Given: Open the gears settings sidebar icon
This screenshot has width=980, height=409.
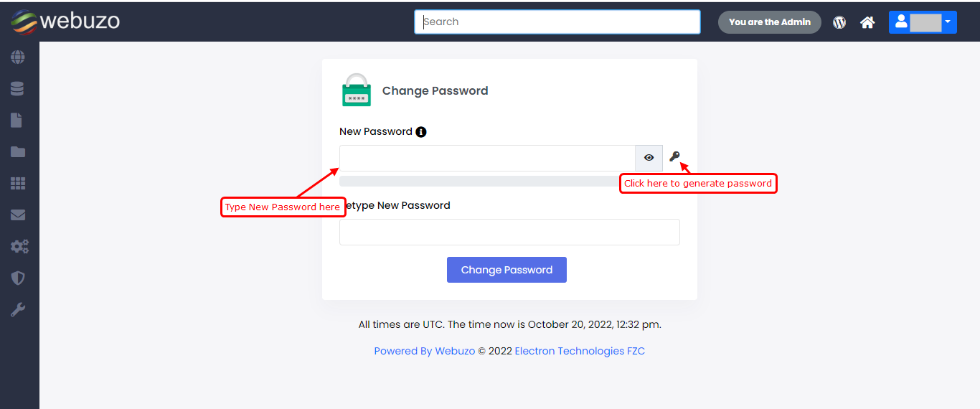Looking at the screenshot, I should 19,247.
